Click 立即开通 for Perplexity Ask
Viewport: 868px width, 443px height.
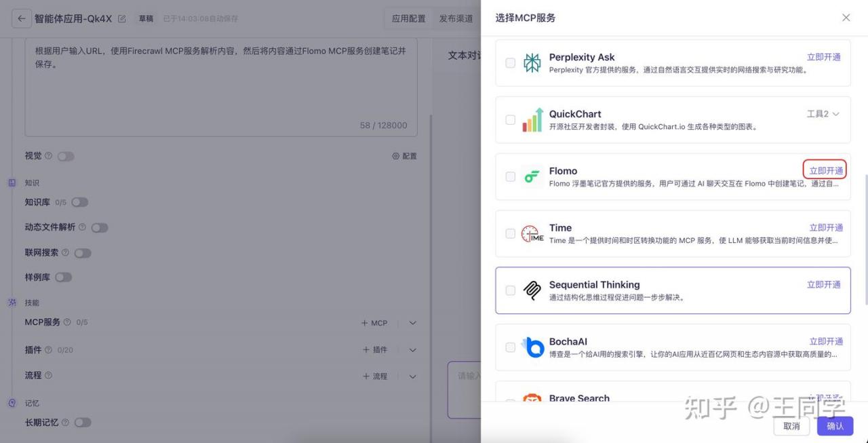(x=824, y=57)
